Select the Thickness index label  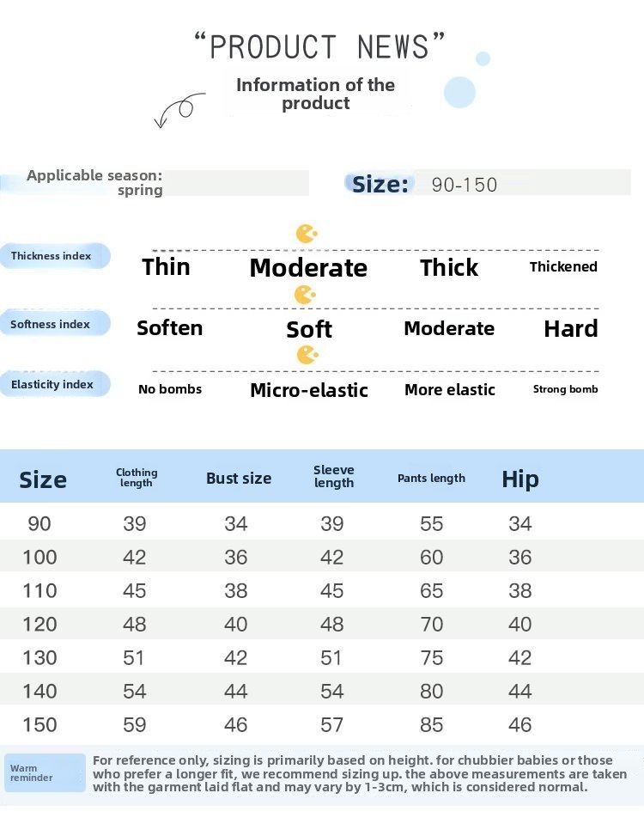tap(52, 256)
